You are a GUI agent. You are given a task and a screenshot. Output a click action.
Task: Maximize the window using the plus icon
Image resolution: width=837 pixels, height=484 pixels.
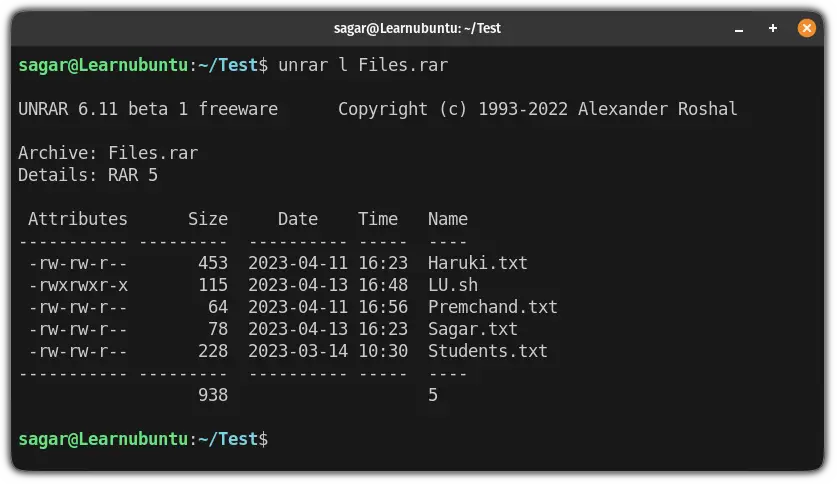point(772,28)
